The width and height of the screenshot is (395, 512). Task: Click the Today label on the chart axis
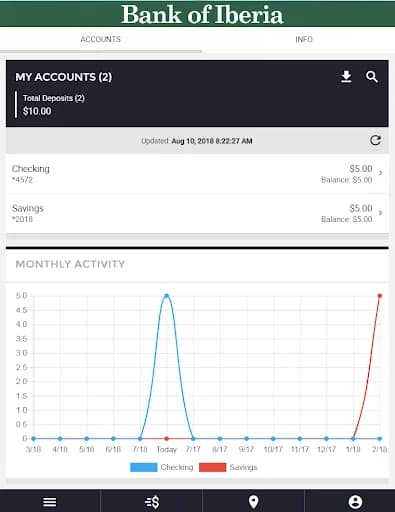(166, 450)
